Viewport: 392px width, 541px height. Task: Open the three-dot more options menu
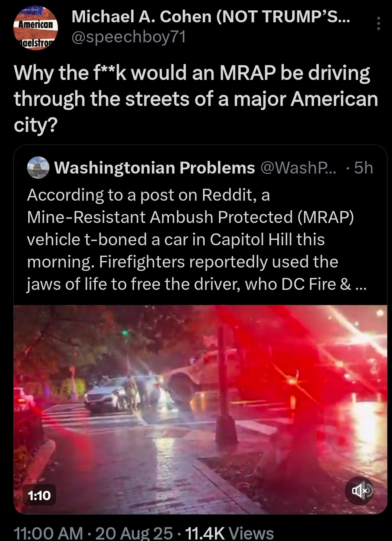378,23
